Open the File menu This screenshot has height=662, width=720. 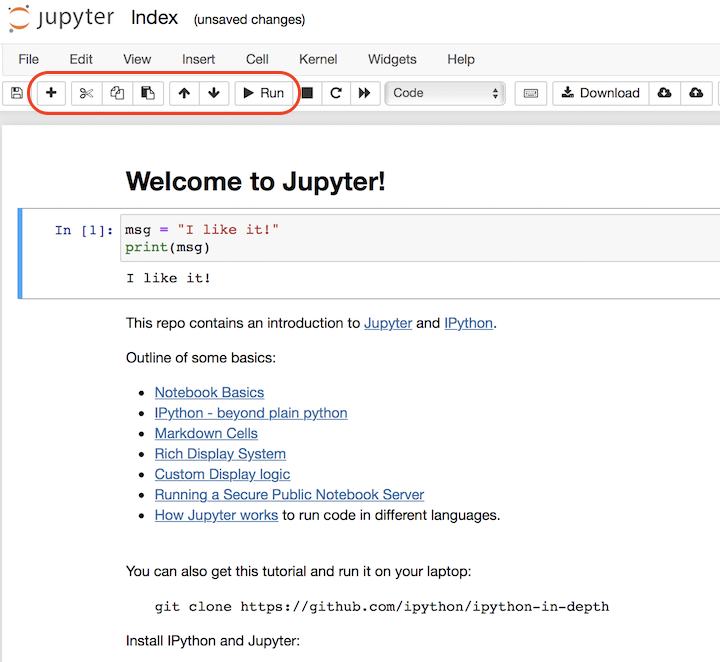click(28, 59)
